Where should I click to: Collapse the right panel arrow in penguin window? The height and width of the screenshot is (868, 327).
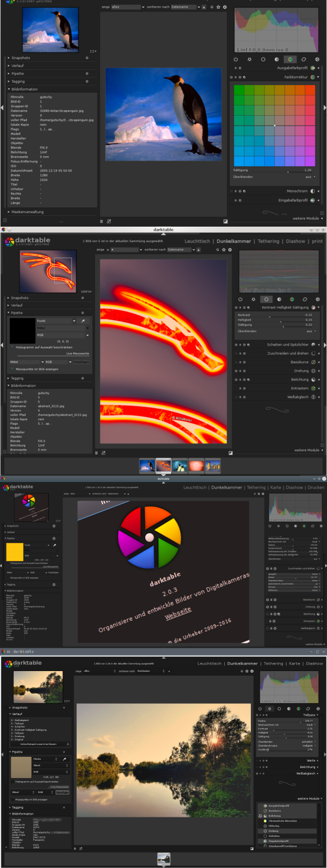click(x=325, y=107)
